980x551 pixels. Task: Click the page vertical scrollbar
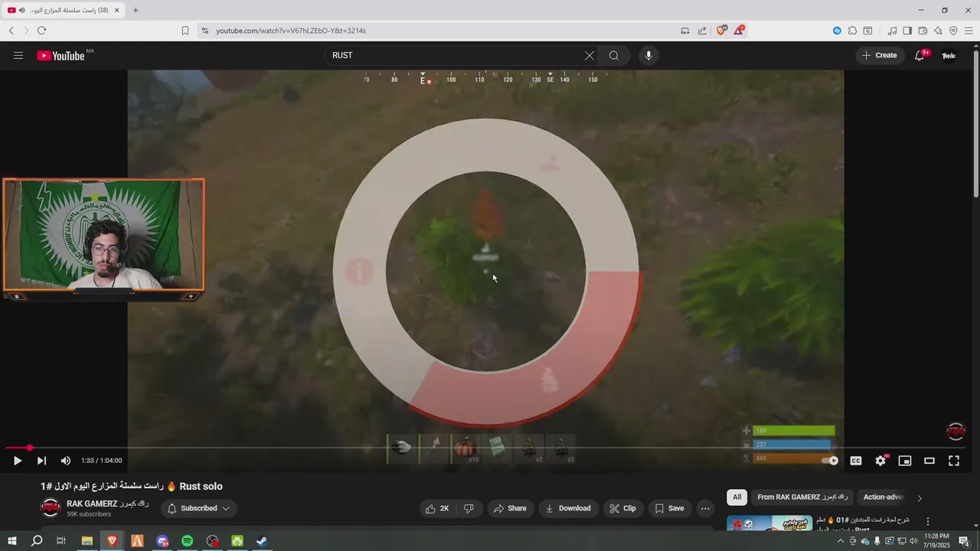pyautogui.click(x=975, y=122)
